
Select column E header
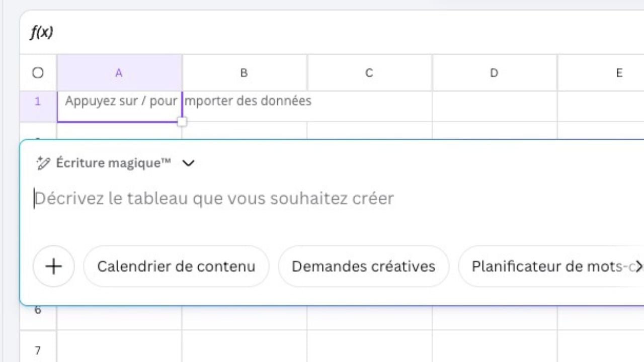pyautogui.click(x=619, y=73)
